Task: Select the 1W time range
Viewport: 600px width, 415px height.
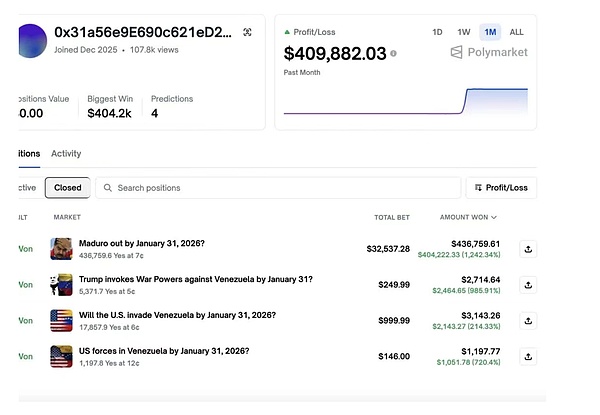Action: point(463,32)
